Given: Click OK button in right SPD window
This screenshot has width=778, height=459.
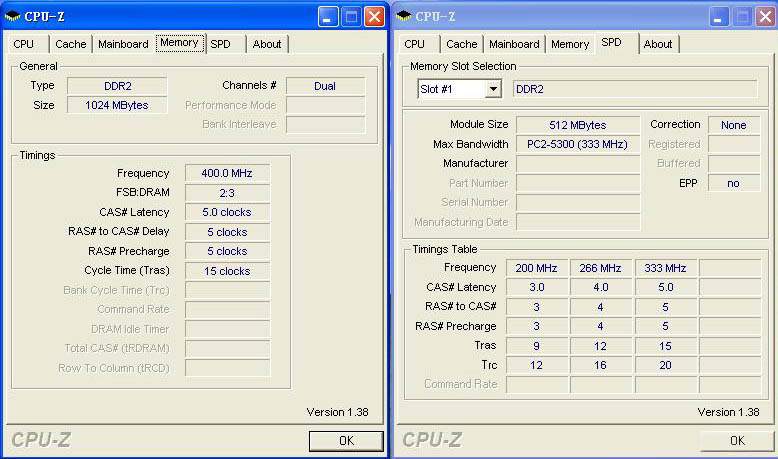Looking at the screenshot, I should pyautogui.click(x=737, y=441).
